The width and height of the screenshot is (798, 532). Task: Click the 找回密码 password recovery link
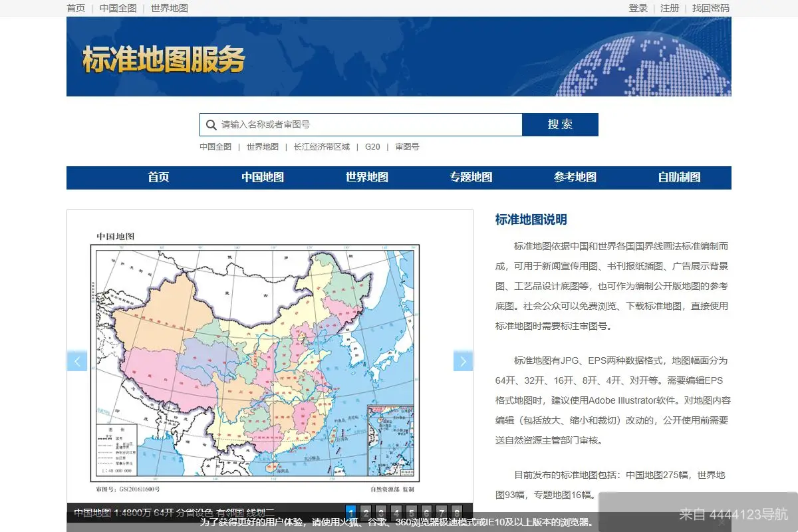[x=709, y=8]
